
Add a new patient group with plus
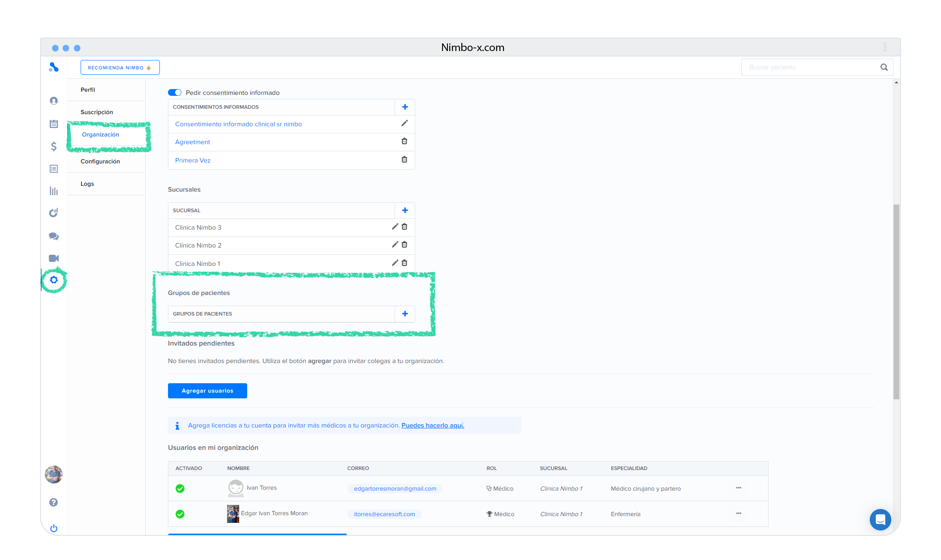coord(405,314)
